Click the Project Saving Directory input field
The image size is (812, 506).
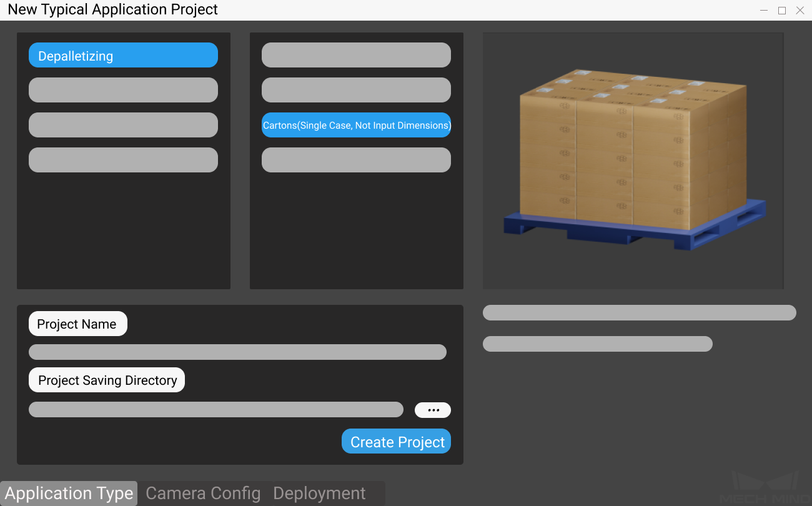tap(215, 409)
